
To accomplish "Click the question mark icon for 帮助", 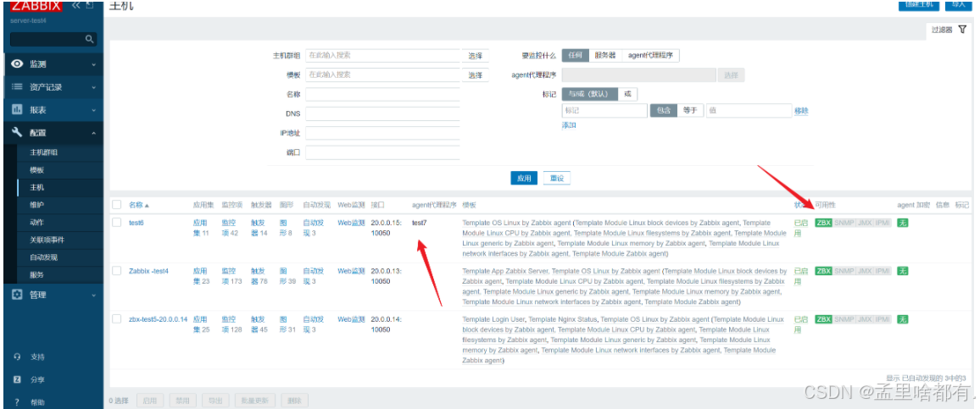I will point(17,402).
